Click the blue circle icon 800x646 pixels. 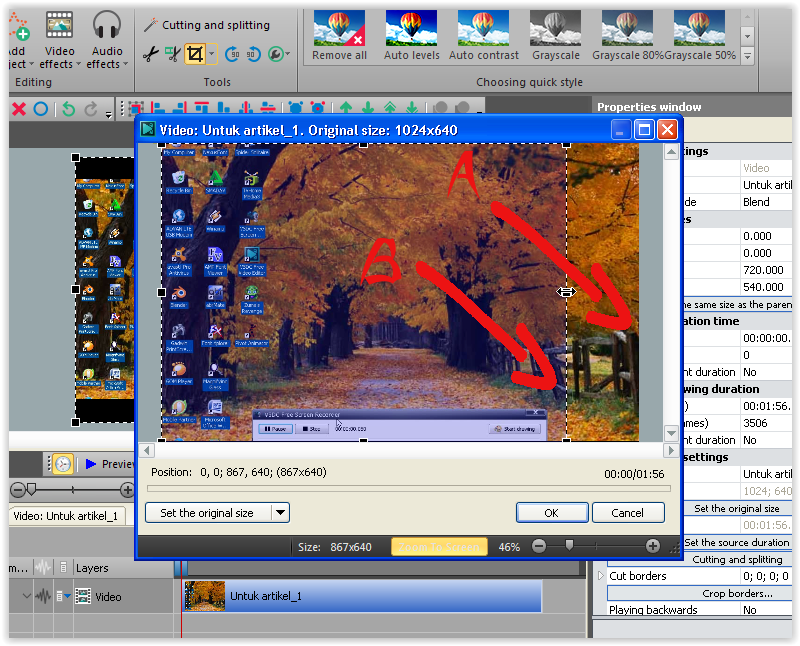[41, 109]
